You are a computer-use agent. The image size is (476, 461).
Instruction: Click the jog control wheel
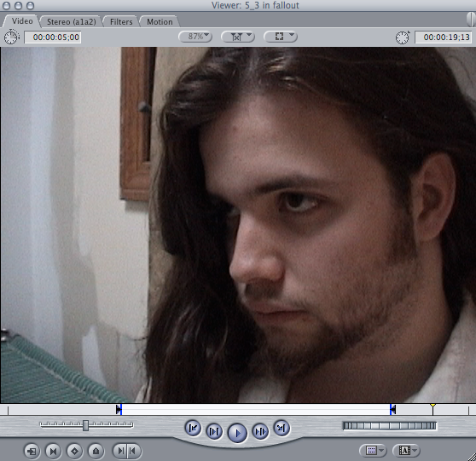[x=390, y=426]
